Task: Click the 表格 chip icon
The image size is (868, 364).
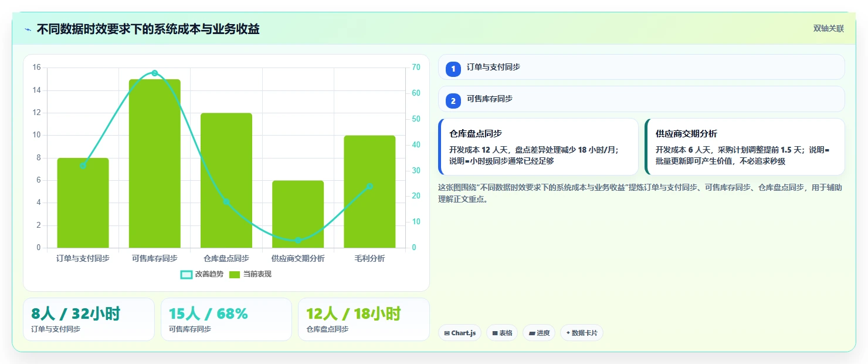Action: pos(495,333)
